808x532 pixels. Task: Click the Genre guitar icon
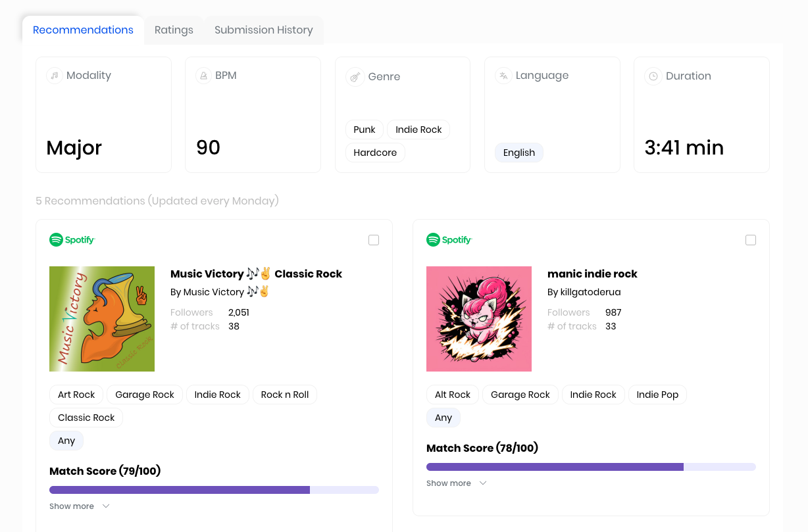(x=355, y=77)
